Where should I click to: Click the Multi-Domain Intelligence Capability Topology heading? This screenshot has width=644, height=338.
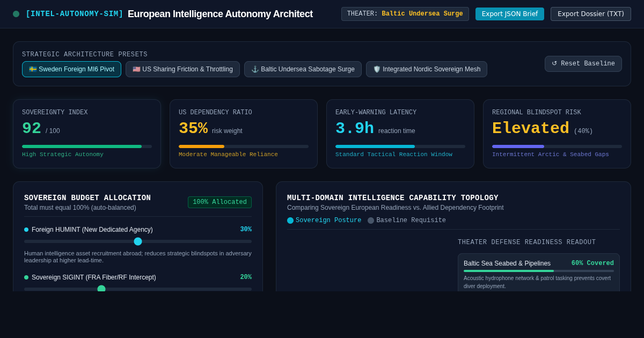pos(392,198)
